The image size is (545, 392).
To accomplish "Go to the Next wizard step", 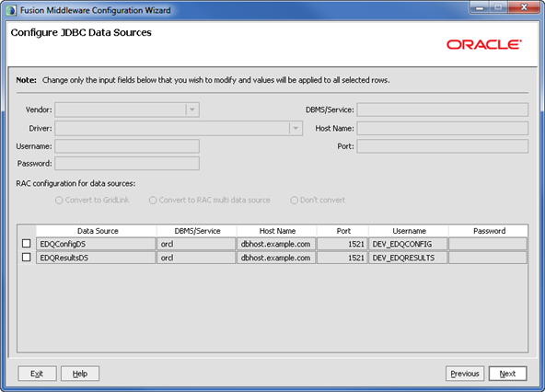I will [507, 374].
